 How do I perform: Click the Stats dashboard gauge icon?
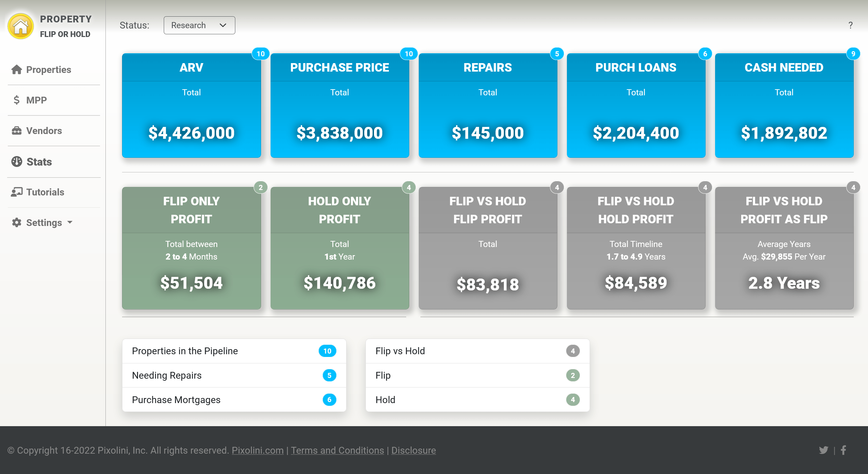click(x=16, y=162)
